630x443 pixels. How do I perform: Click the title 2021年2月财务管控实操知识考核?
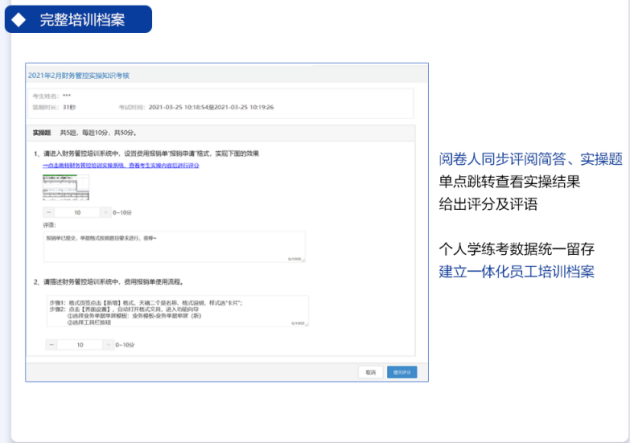pos(79,76)
